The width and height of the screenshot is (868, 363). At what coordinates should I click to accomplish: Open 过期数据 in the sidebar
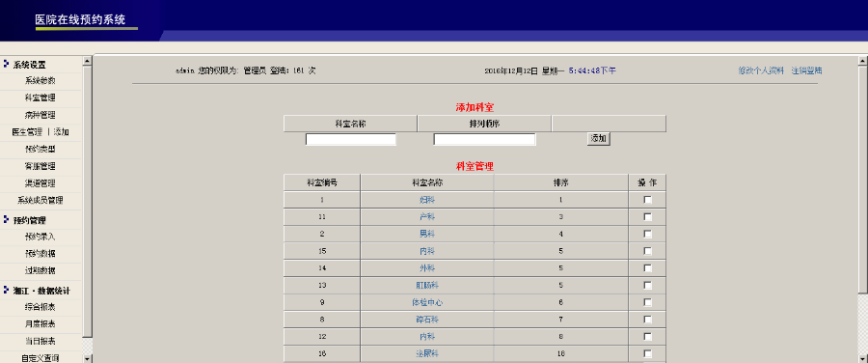click(40, 271)
